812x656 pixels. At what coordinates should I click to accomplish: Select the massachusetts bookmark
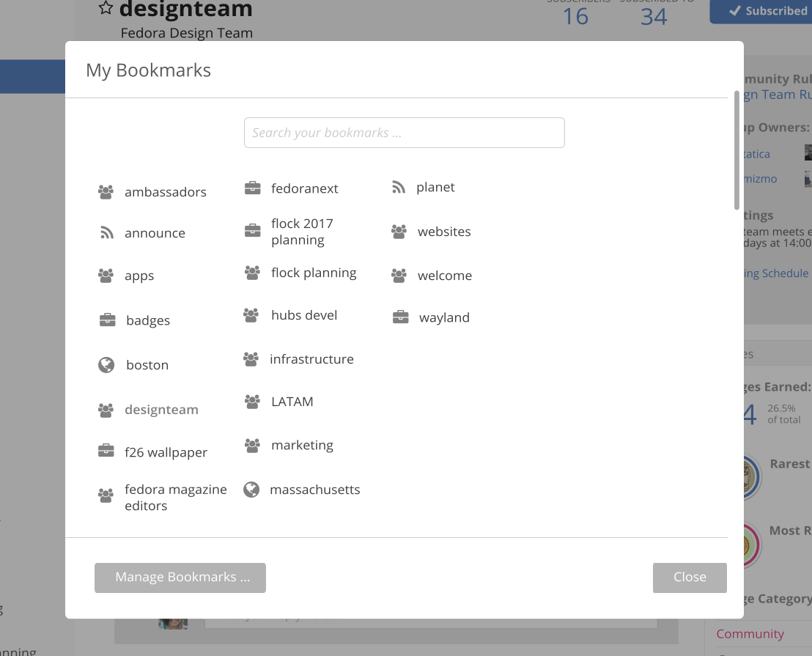pyautogui.click(x=315, y=490)
